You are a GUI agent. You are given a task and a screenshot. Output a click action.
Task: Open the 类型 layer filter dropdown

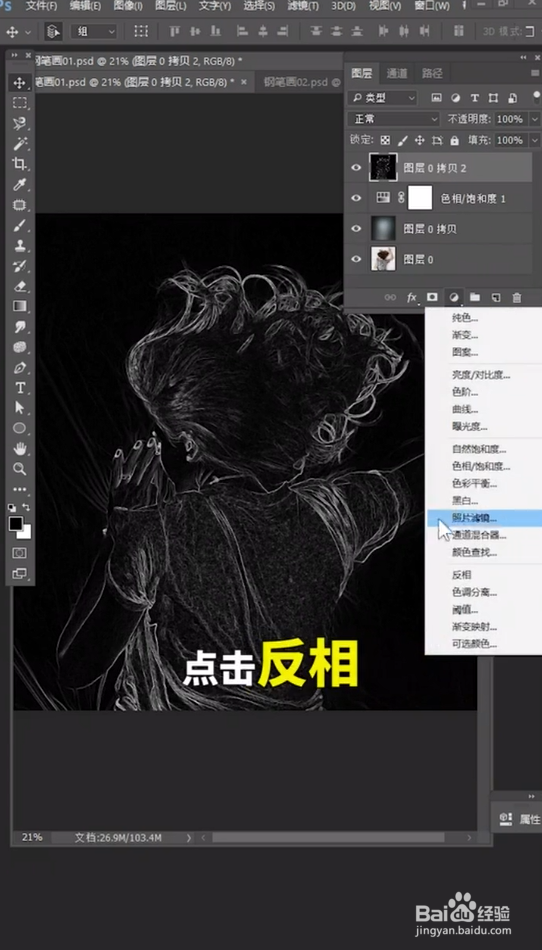(383, 98)
